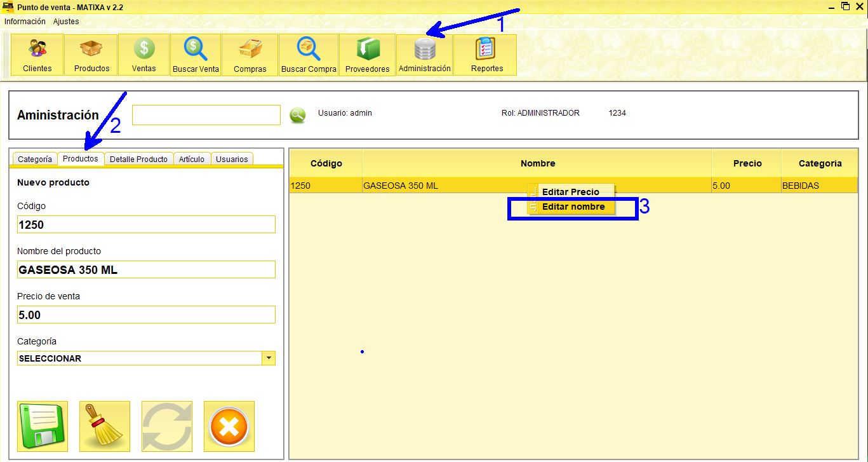The width and height of the screenshot is (868, 462).
Task: Open the Ventas module
Action: point(144,54)
